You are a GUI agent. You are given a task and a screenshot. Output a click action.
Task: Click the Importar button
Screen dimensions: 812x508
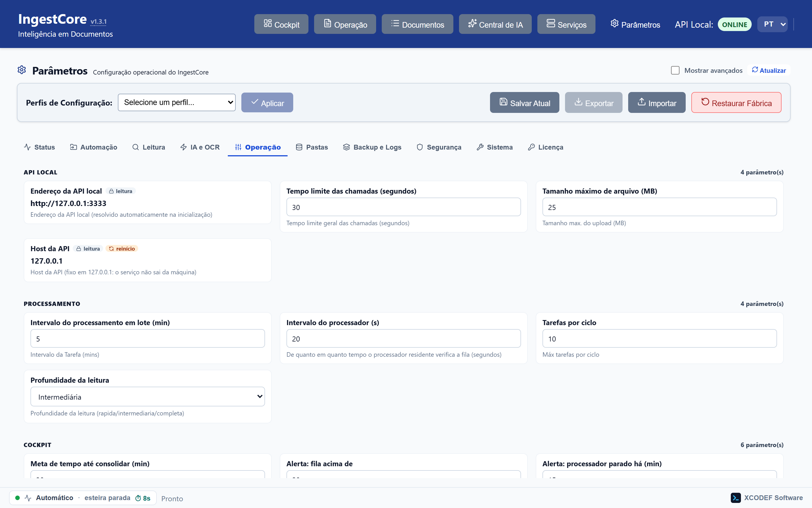657,102
